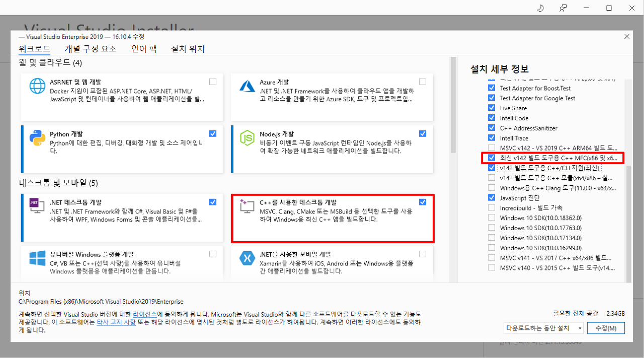Uncheck Test Adapter for Google Test
This screenshot has width=644, height=358.
point(492,98)
